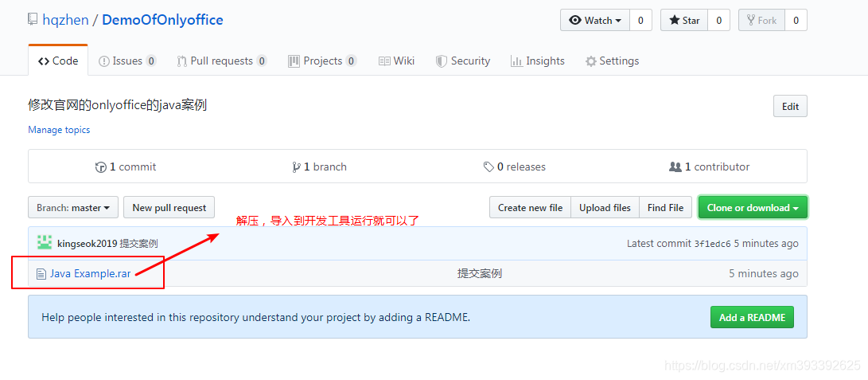Click the commit history clock icon
The image size is (868, 380).
click(100, 167)
